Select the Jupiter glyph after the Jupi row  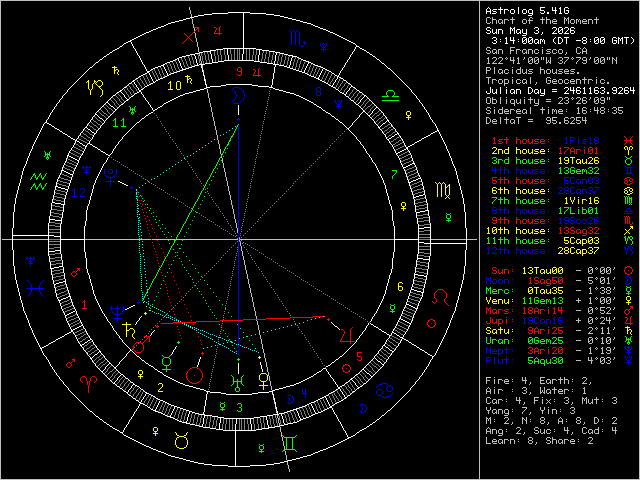tap(629, 320)
